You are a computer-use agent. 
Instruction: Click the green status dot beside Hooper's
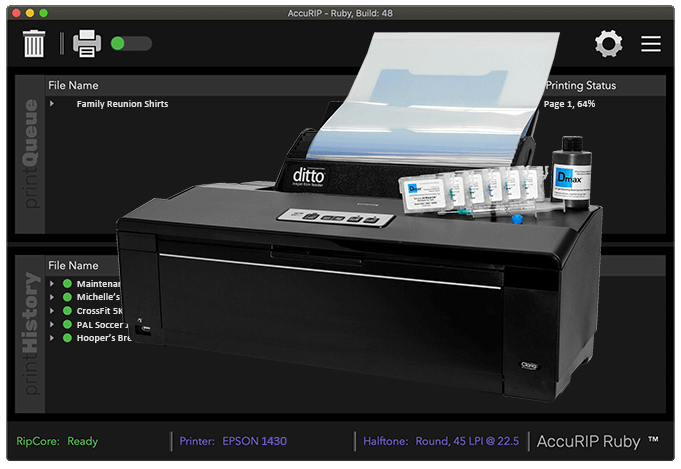(67, 338)
